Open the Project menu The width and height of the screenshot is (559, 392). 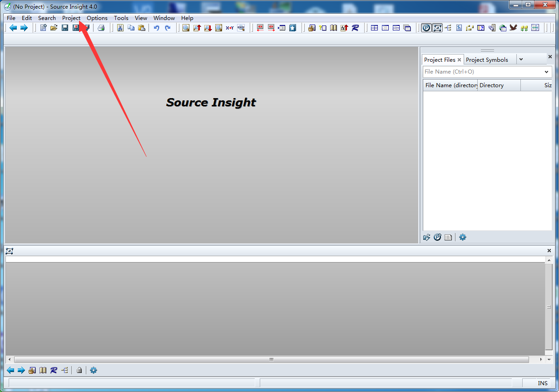71,18
